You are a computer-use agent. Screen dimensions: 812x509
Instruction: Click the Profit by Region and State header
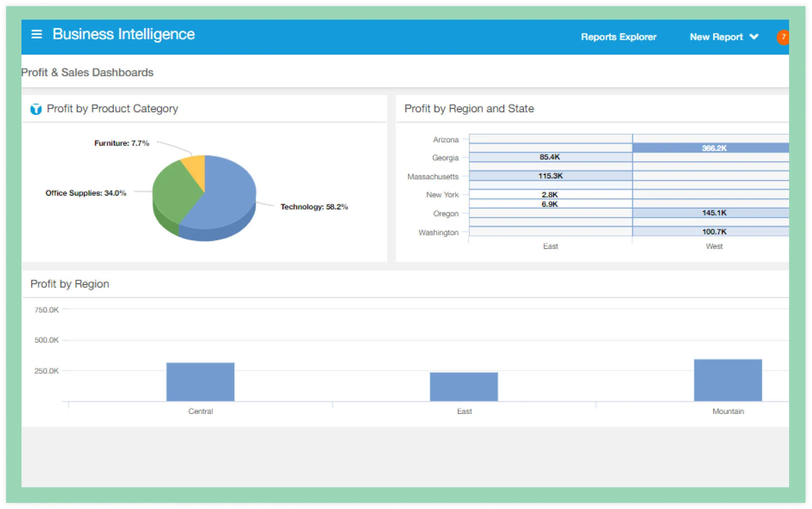468,108
